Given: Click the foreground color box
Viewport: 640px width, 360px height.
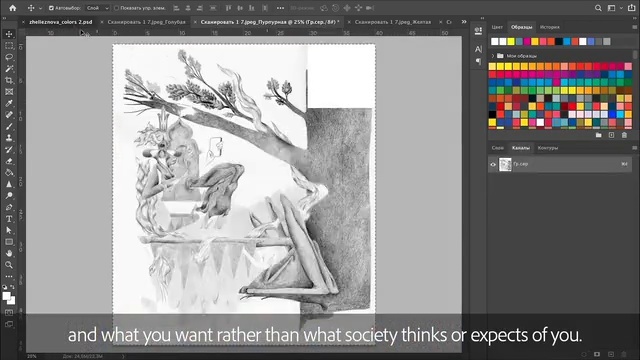Looking at the screenshot, I should [6, 296].
